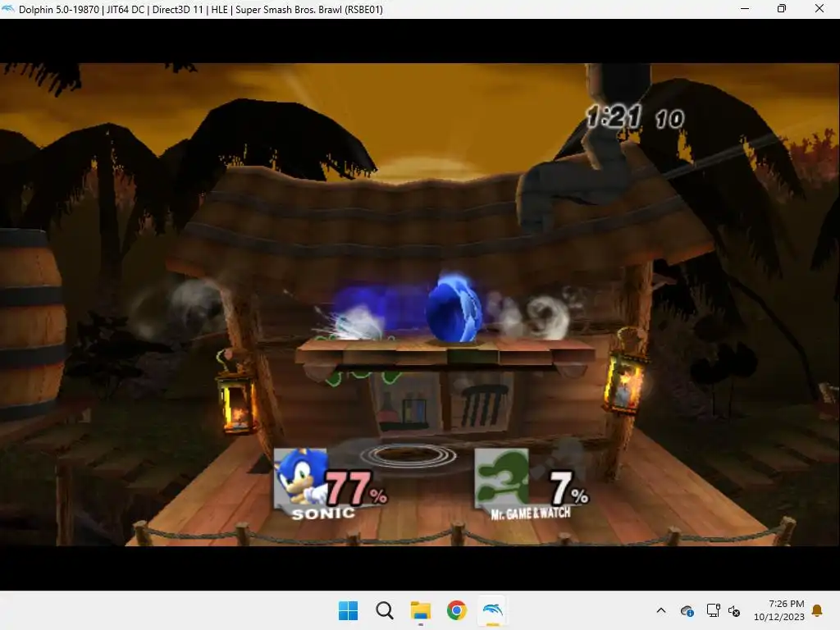840x630 pixels.
Task: Open the cloud sync tray icon
Action: (x=687, y=610)
